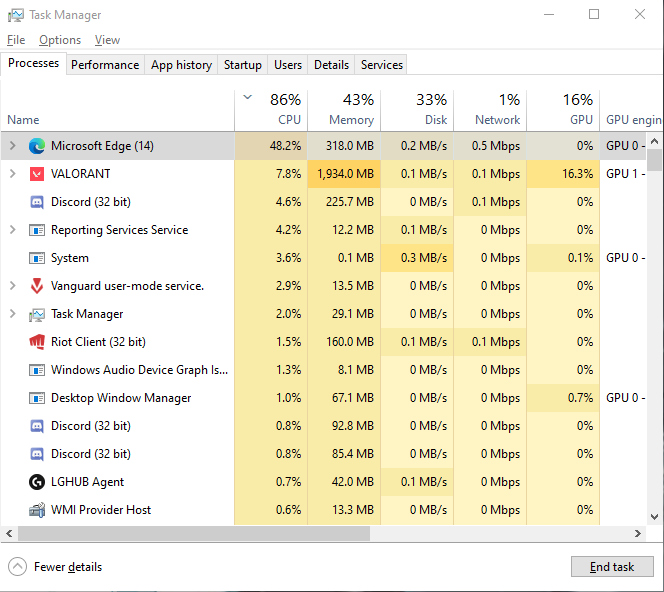Click the WMI Provider Host icon
The image size is (664, 592).
point(37,510)
